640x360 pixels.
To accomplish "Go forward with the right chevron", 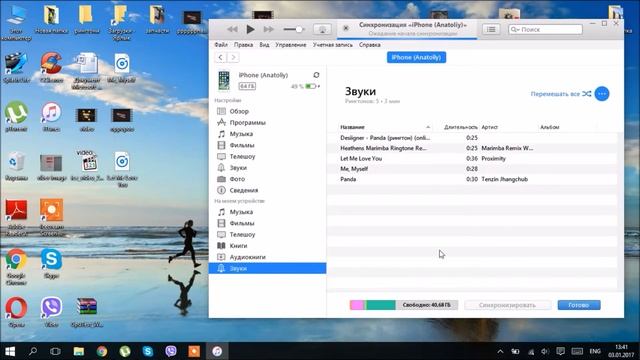I will (x=233, y=58).
